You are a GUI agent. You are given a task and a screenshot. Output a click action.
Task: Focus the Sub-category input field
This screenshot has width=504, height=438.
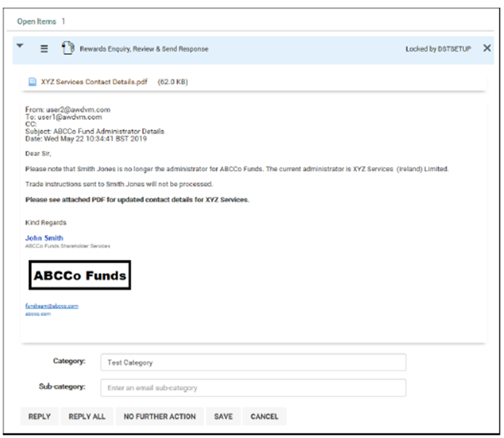[x=253, y=388]
